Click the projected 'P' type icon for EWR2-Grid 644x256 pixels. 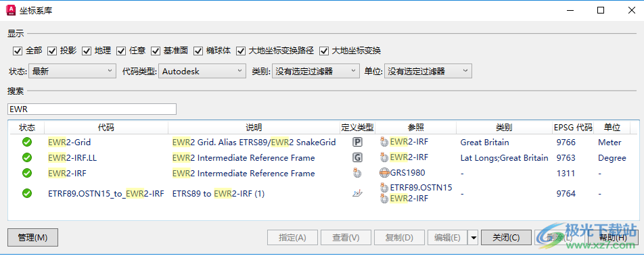pyautogui.click(x=357, y=143)
